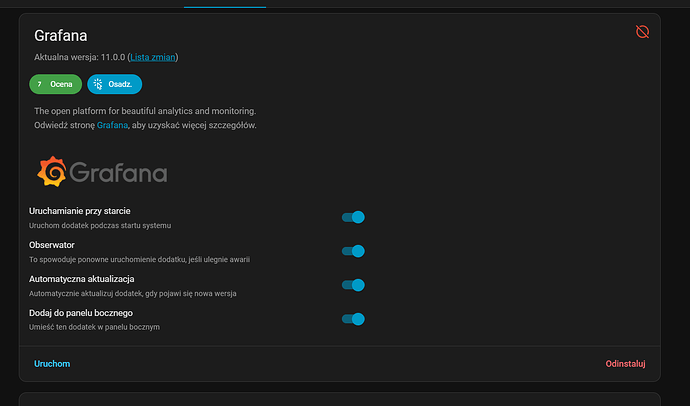690x406 pixels.
Task: Click the Grafana card title heading
Action: pos(61,35)
